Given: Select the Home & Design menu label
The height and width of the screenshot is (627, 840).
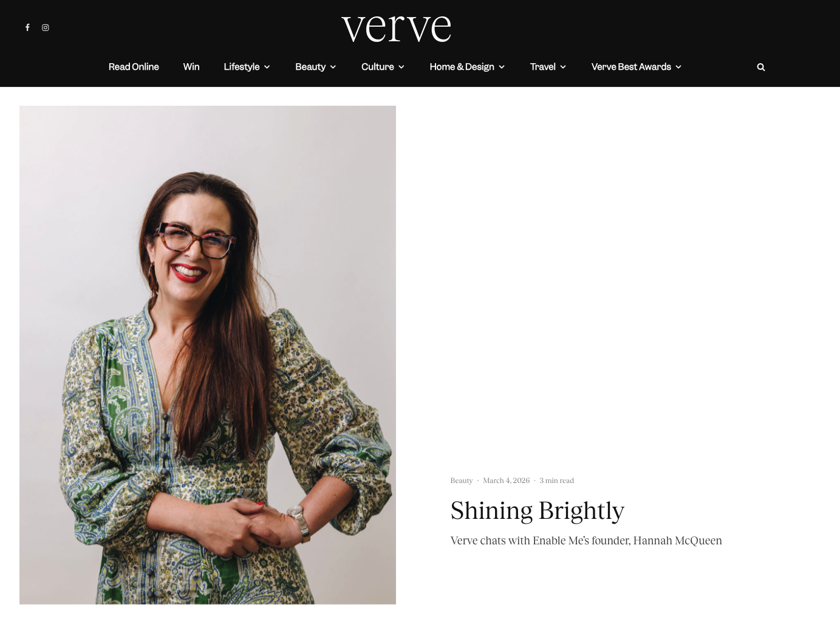Looking at the screenshot, I should [462, 67].
